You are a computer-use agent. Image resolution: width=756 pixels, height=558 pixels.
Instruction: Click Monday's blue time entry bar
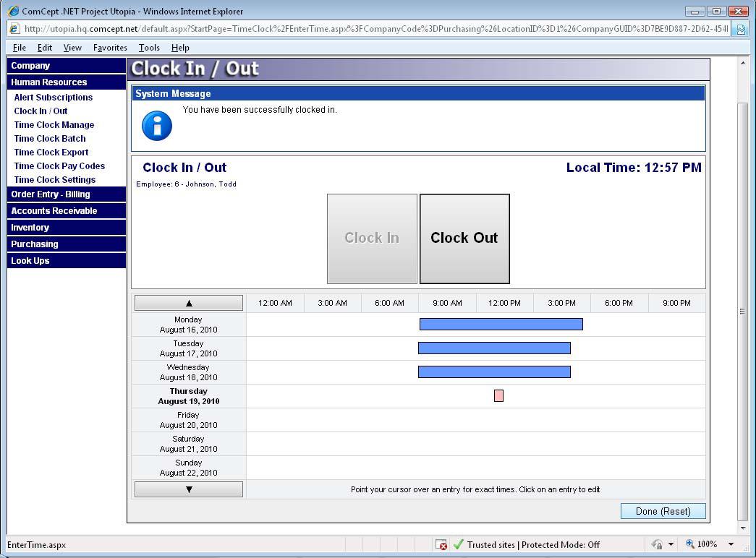[x=501, y=325]
